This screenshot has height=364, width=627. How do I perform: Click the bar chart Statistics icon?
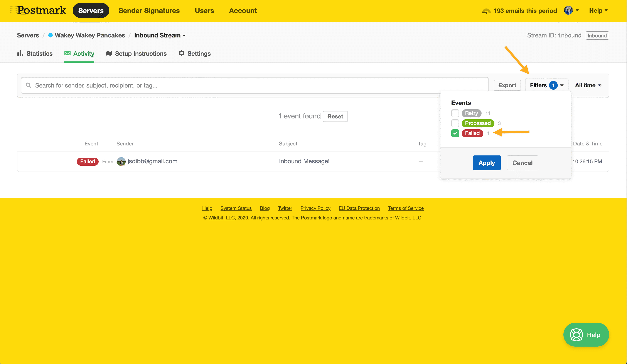tap(20, 53)
